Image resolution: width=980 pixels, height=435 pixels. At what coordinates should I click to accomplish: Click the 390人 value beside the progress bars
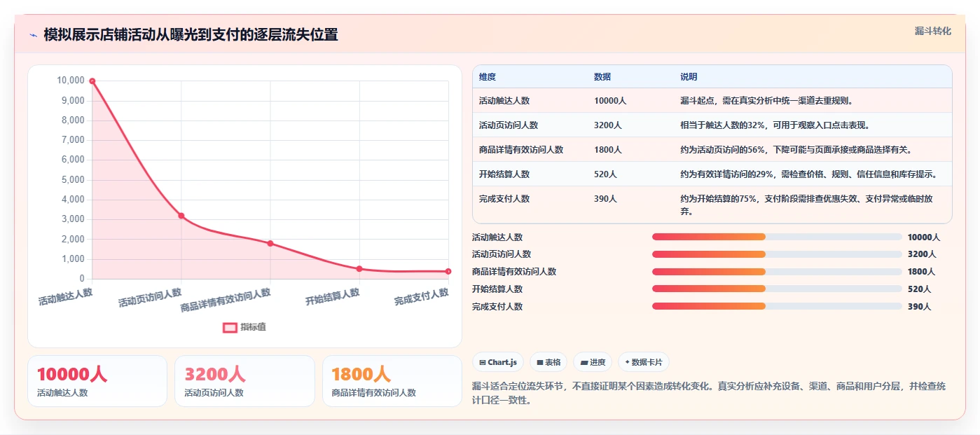[919, 307]
